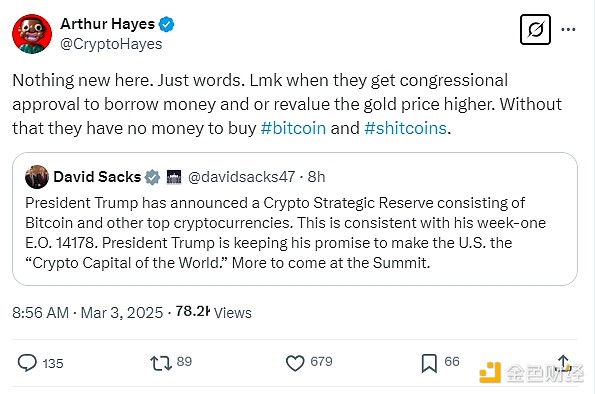The image size is (595, 394).
Task: Click the government affiliation badge icon
Action: (x=174, y=177)
